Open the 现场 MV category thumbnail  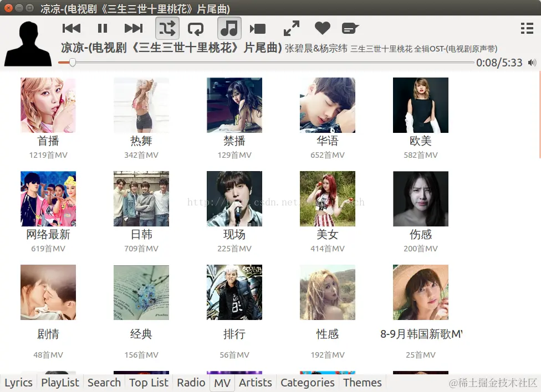tap(234, 199)
